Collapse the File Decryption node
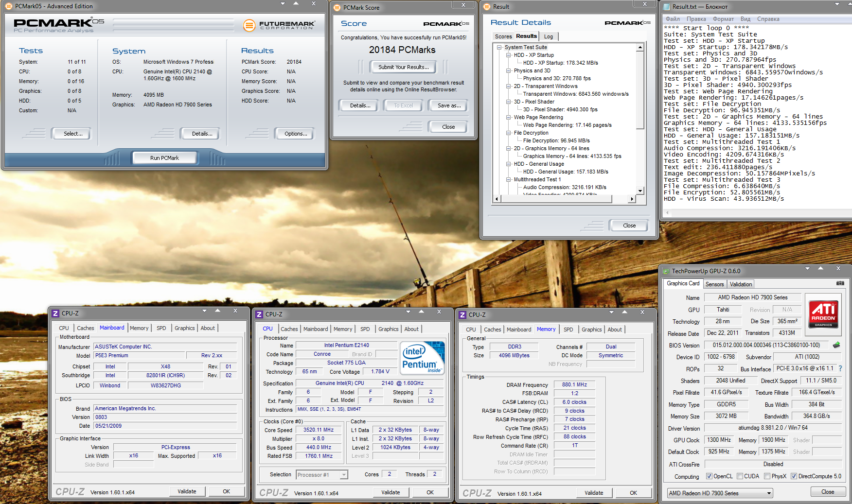 509,133
